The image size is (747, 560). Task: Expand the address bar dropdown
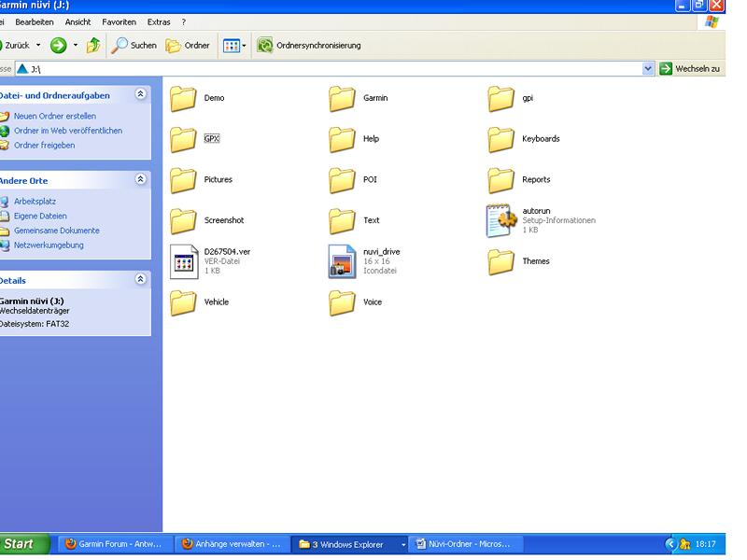647,69
